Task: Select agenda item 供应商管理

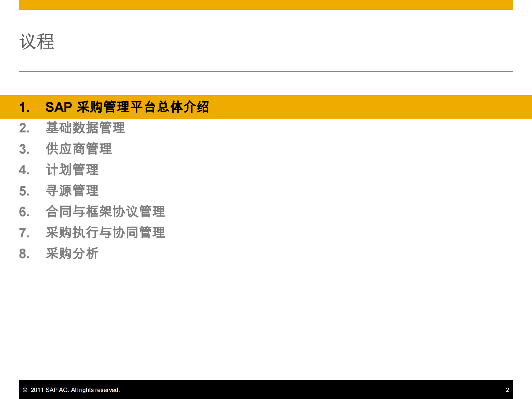Action: pos(79,149)
